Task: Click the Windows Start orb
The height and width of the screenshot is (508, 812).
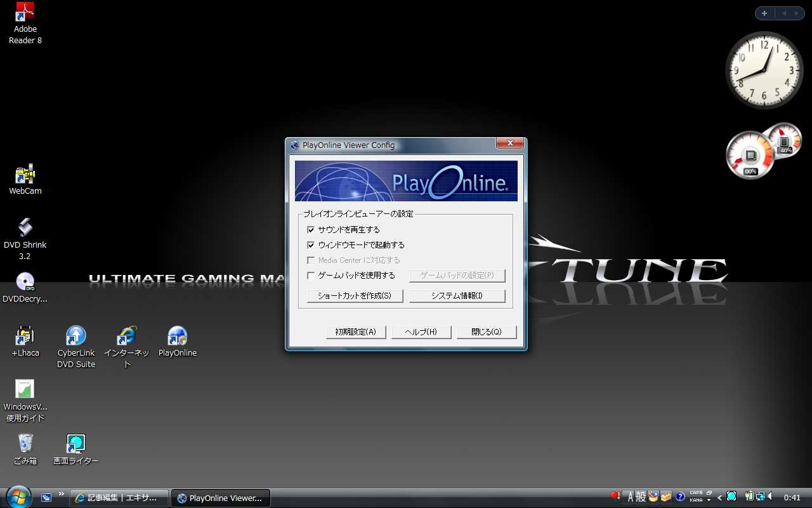Action: click(18, 497)
